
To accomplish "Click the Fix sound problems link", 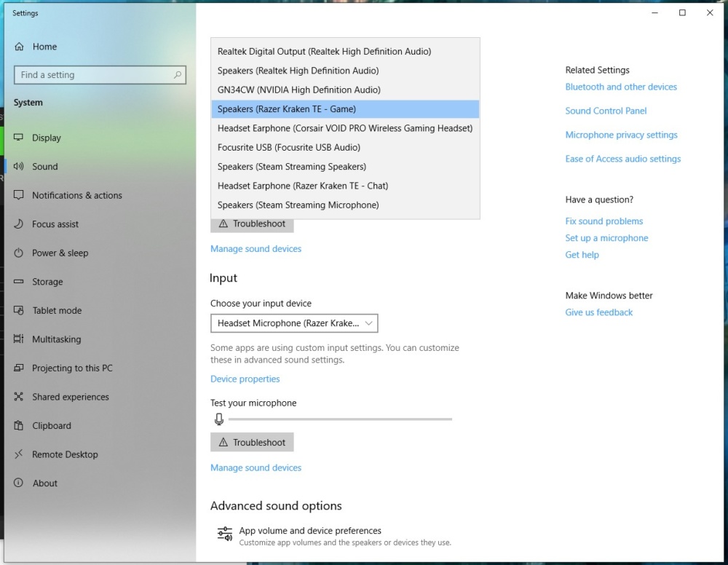I will tap(604, 221).
